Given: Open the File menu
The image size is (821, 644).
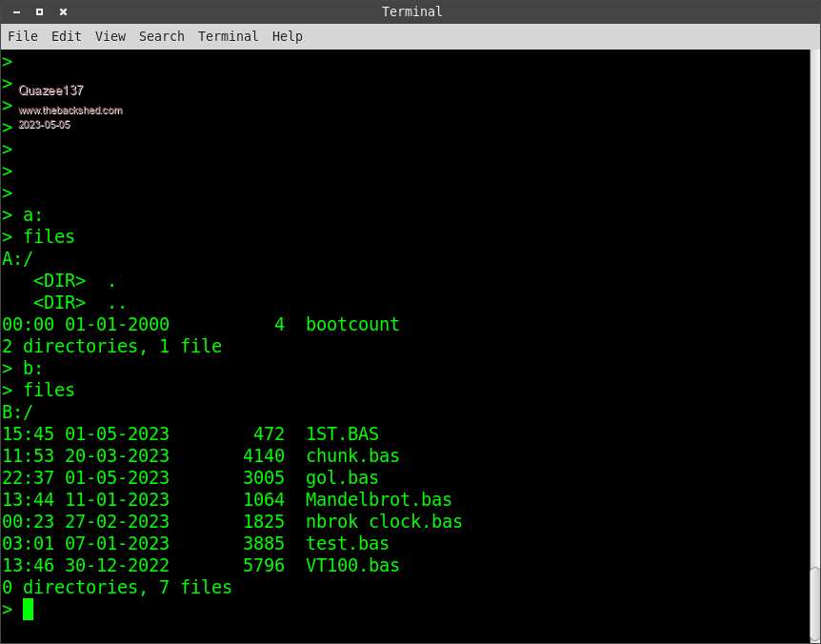Looking at the screenshot, I should coord(23,36).
